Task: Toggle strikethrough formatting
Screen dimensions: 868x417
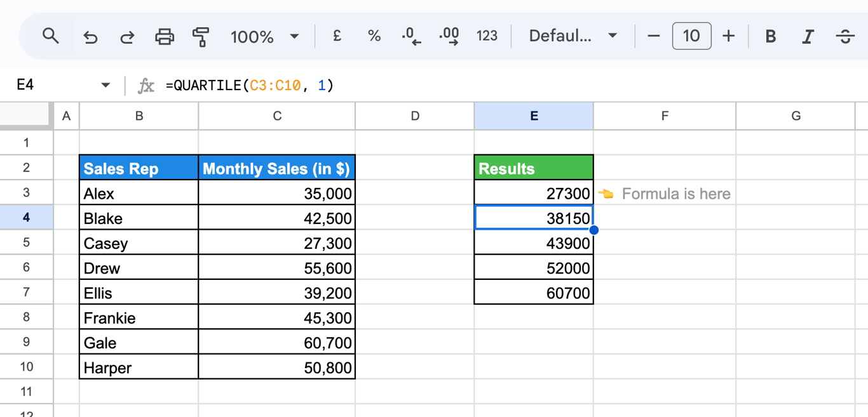Action: pos(844,37)
